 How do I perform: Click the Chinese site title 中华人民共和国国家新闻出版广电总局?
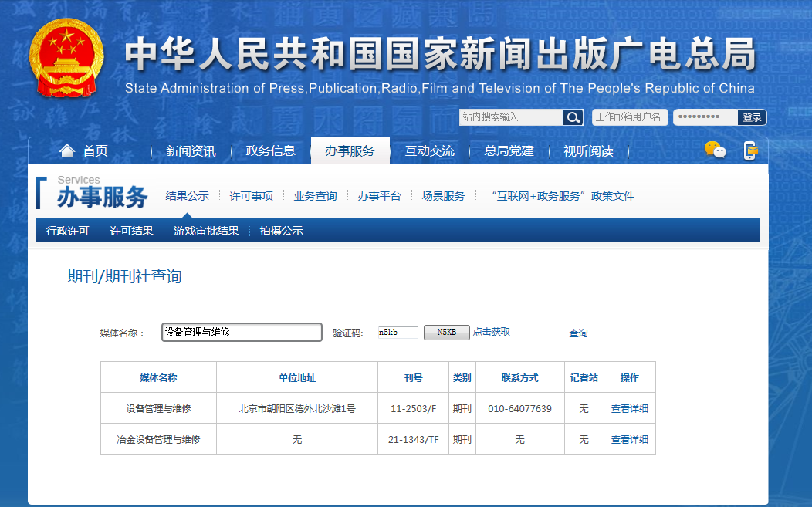click(x=440, y=54)
